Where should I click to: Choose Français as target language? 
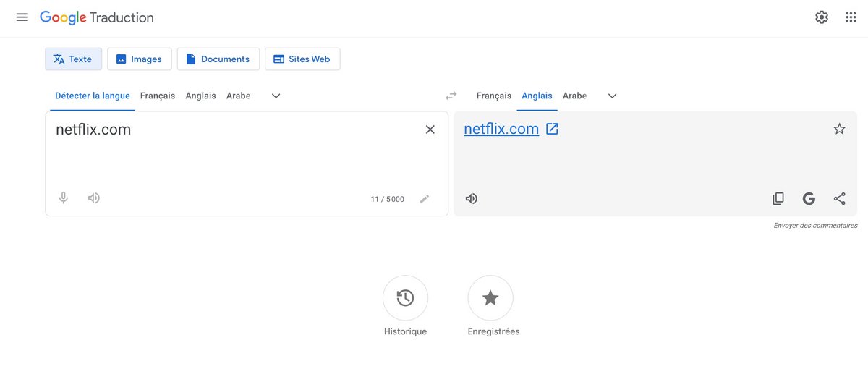(493, 95)
